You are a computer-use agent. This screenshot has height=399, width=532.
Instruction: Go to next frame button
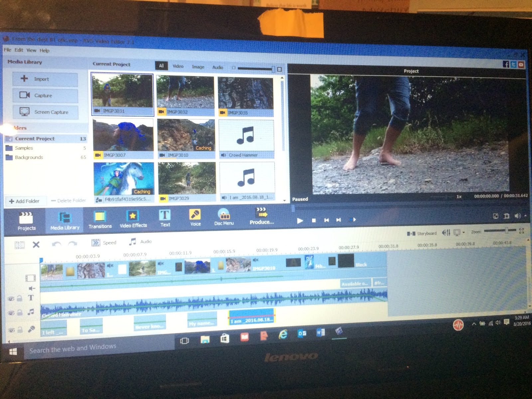coord(338,219)
